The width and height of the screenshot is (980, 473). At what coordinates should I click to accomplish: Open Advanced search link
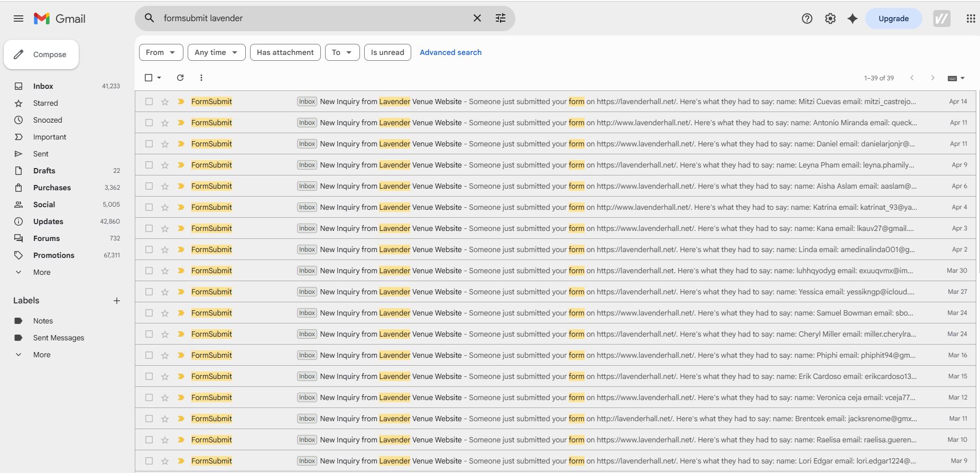click(x=451, y=52)
